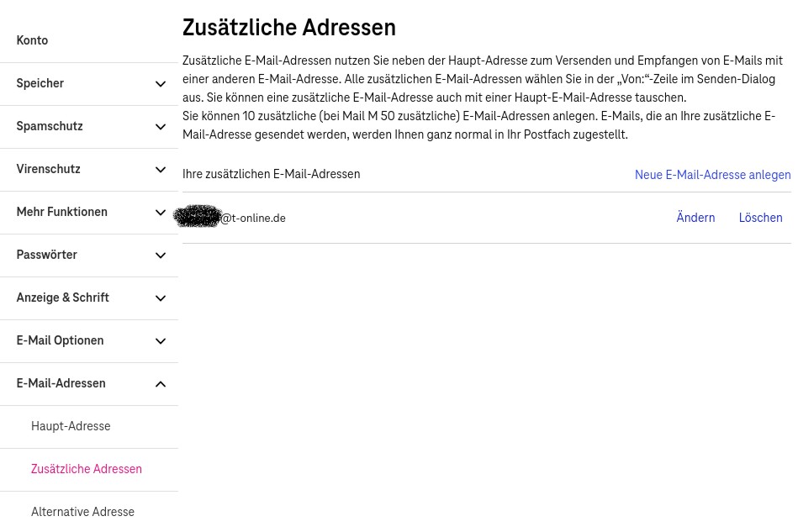798x532 pixels.
Task: Expand the Speicher section chevron
Action: (x=161, y=84)
